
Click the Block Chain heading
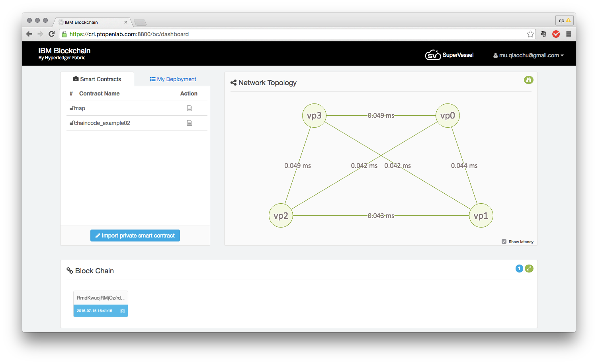tap(94, 271)
